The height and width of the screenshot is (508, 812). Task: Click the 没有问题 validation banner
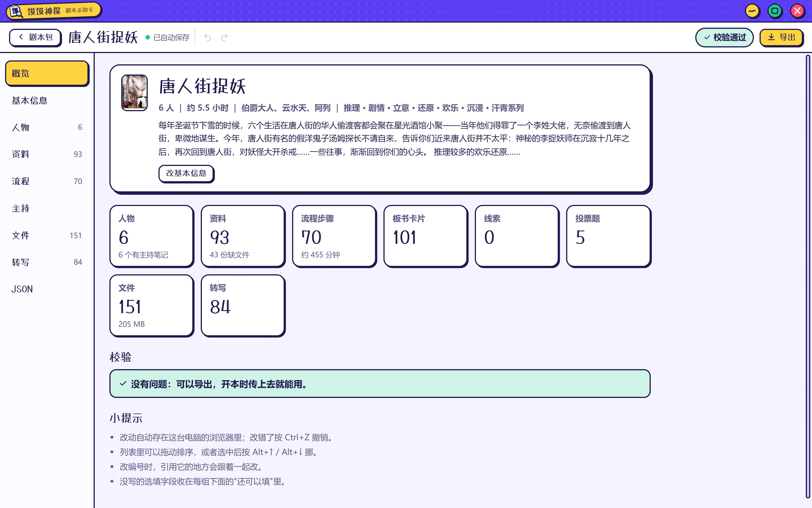coord(380,384)
